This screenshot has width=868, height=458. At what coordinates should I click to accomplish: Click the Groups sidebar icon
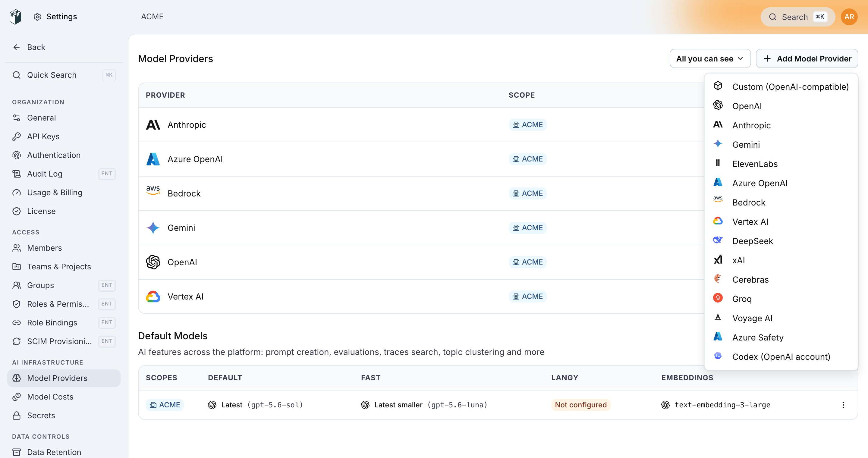17,285
